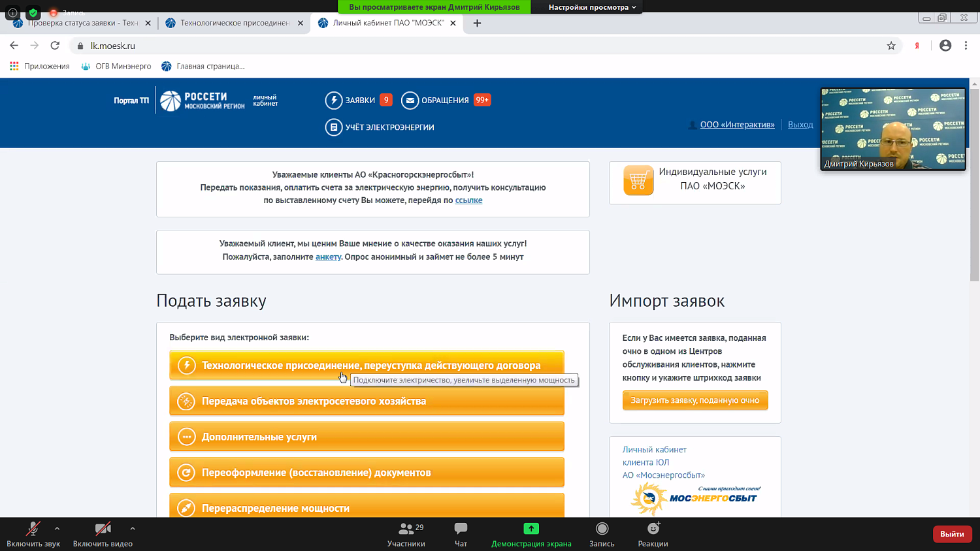This screenshot has height=551, width=980.
Task: Click Дмитрий Кирьязов video thumbnail
Action: [893, 129]
